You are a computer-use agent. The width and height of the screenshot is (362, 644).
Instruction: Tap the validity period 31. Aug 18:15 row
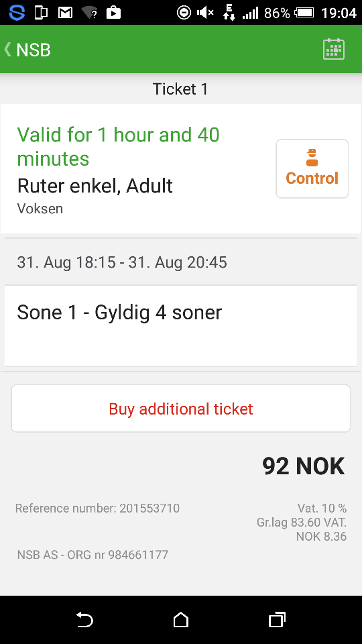(x=180, y=262)
